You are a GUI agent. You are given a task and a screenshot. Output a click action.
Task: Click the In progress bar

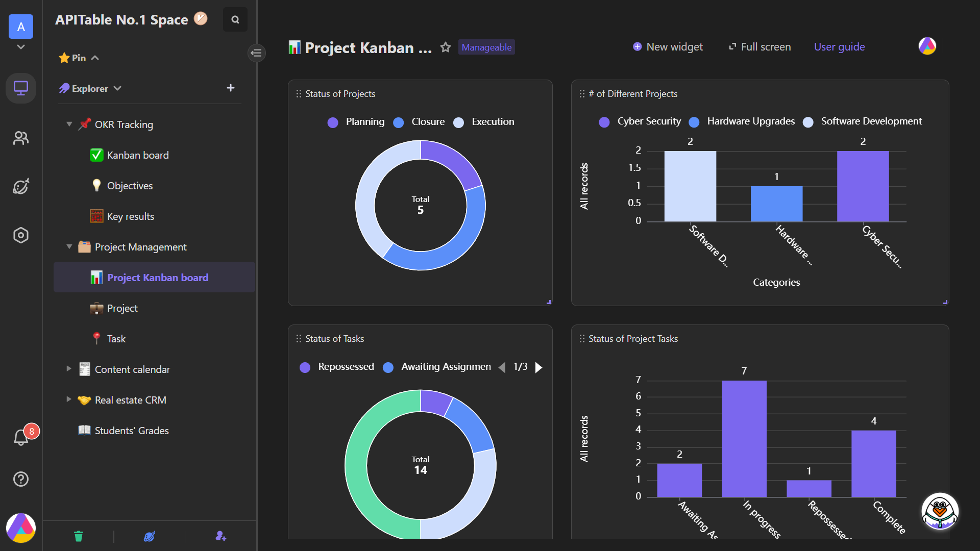[x=744, y=439]
